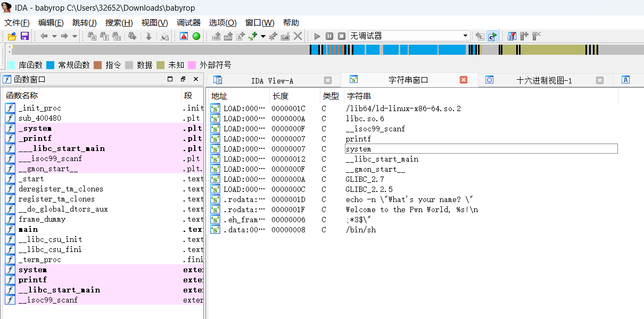The image size is (644, 319).
Task: Sort strings by 字符串 column header
Action: point(481,96)
